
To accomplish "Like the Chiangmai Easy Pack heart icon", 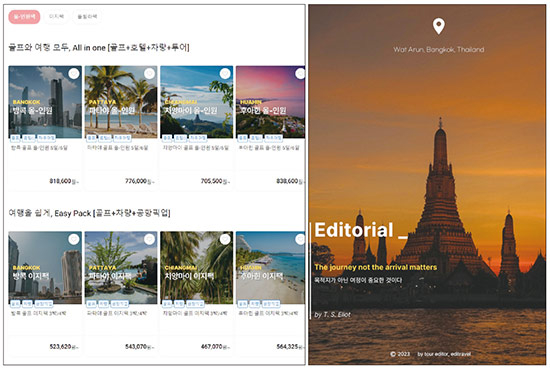I will [x=225, y=239].
